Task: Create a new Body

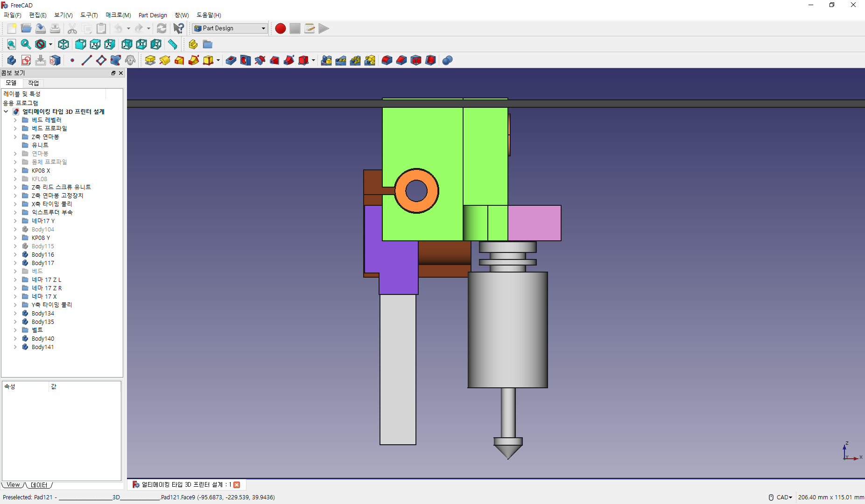Action: [12, 60]
